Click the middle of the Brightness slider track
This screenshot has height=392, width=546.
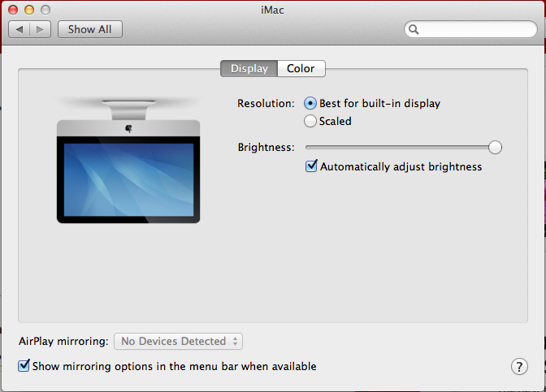pyautogui.click(x=403, y=147)
